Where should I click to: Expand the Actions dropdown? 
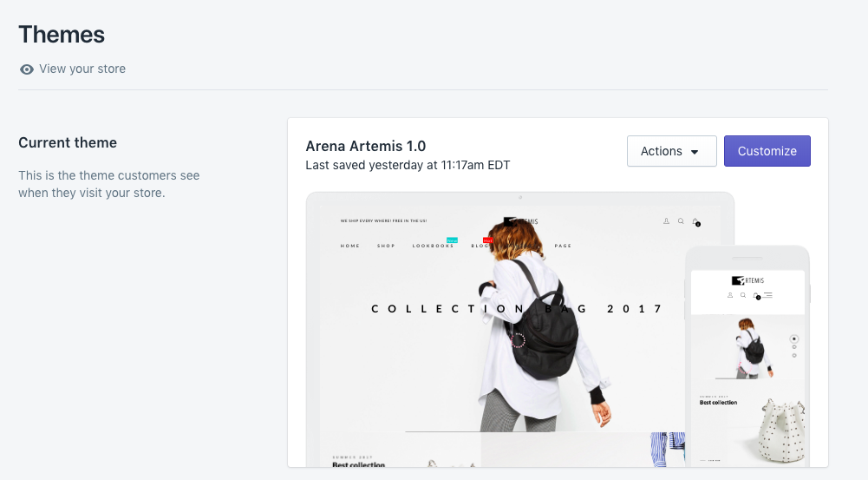pyautogui.click(x=671, y=151)
